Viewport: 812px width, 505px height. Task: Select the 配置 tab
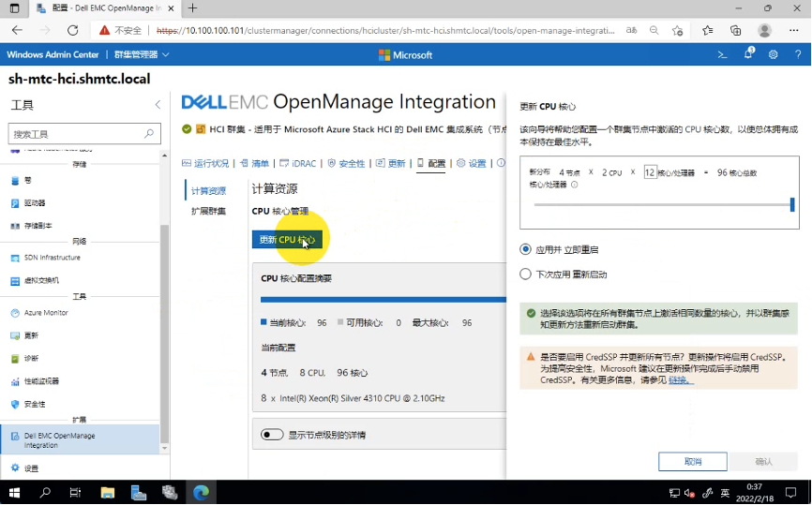pos(431,164)
